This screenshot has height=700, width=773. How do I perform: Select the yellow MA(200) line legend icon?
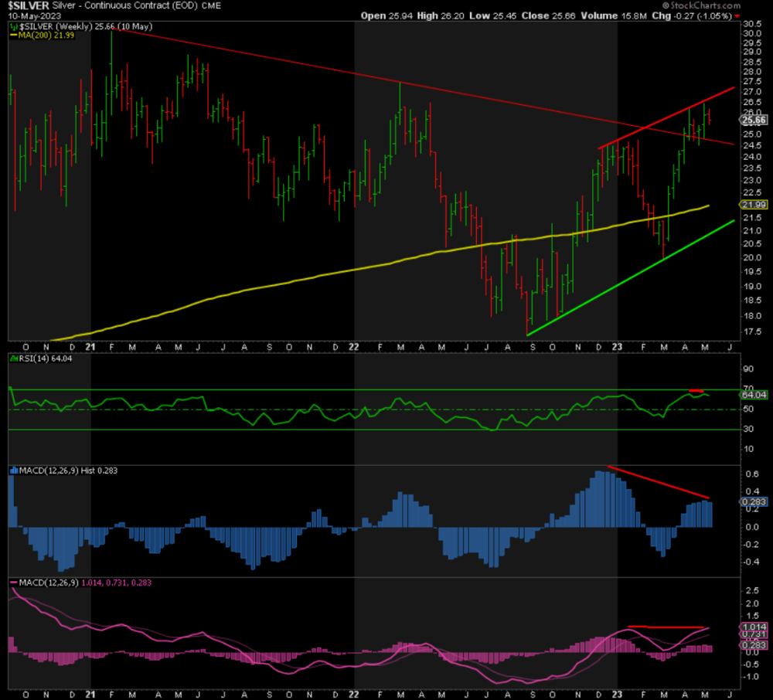(x=12, y=35)
